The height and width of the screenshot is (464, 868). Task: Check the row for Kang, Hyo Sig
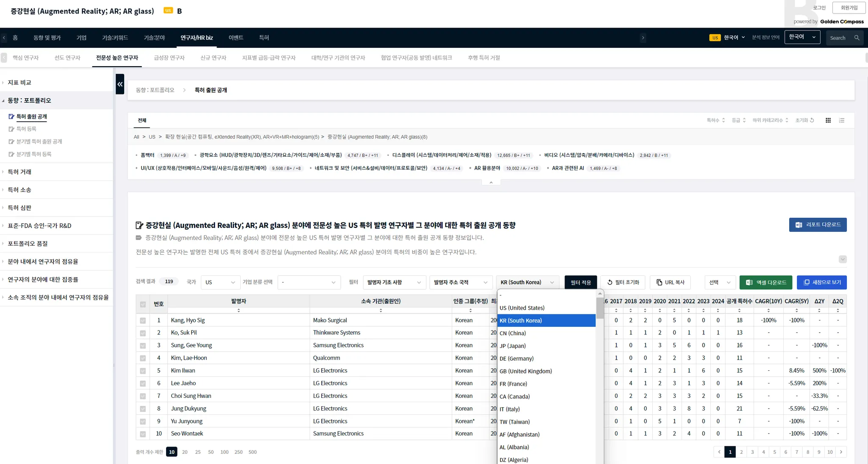[x=143, y=321]
